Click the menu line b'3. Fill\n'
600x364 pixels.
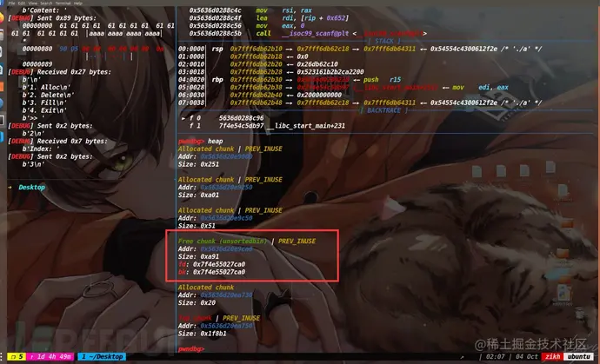tap(44, 103)
